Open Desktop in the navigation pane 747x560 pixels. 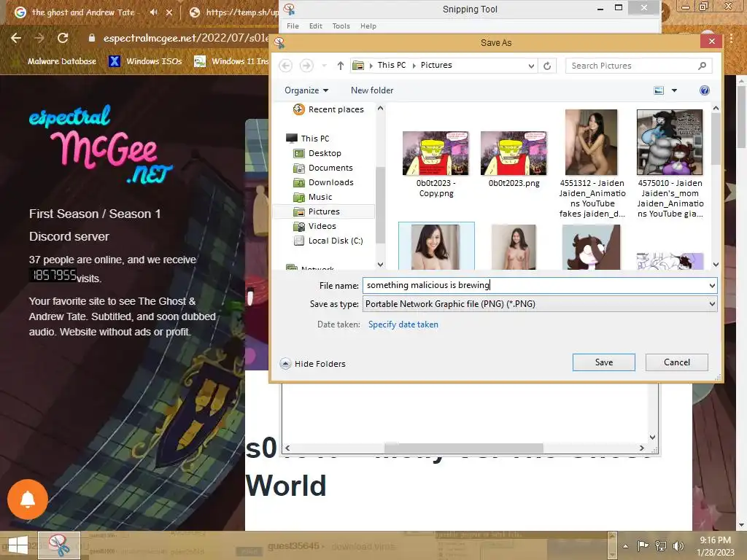317,153
